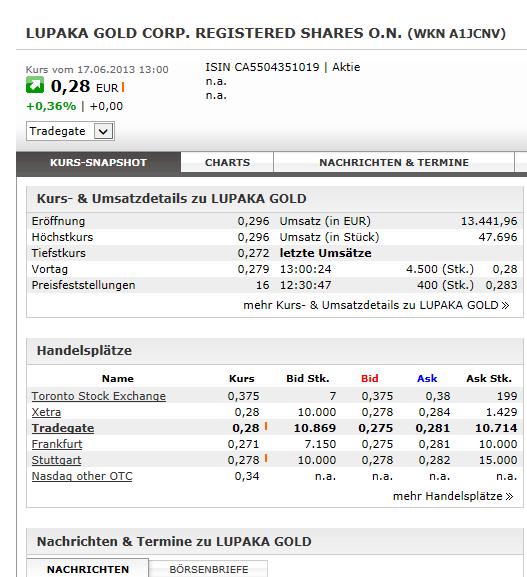Click the Handelsplätze section heading
The height and width of the screenshot is (577, 527).
pyautogui.click(x=84, y=350)
